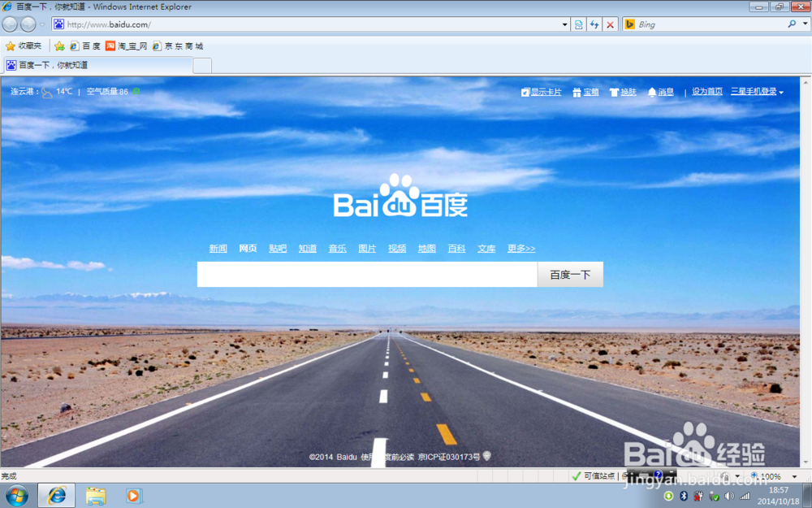Image resolution: width=812 pixels, height=508 pixels.
Task: Click the Show desktop strip on the taskbar
Action: click(x=807, y=496)
